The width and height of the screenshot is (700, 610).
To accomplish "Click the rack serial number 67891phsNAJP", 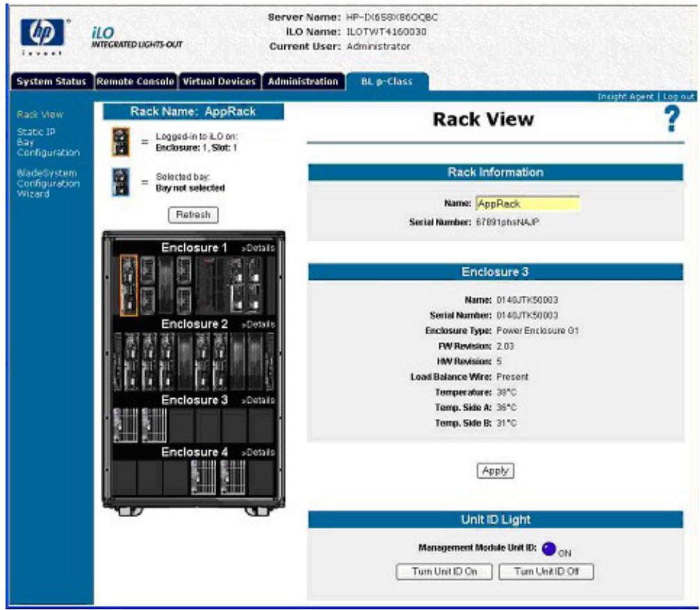I will (x=507, y=222).
